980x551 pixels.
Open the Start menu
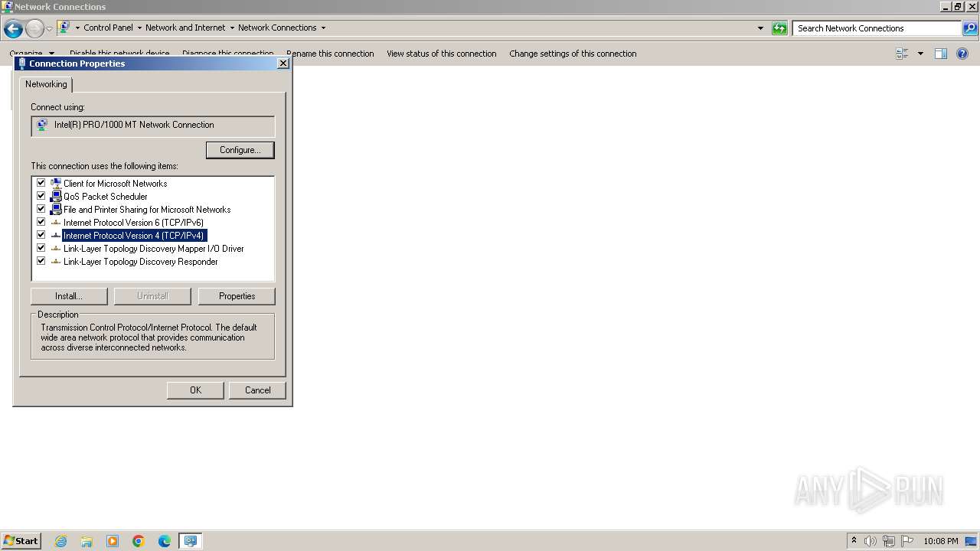click(21, 541)
